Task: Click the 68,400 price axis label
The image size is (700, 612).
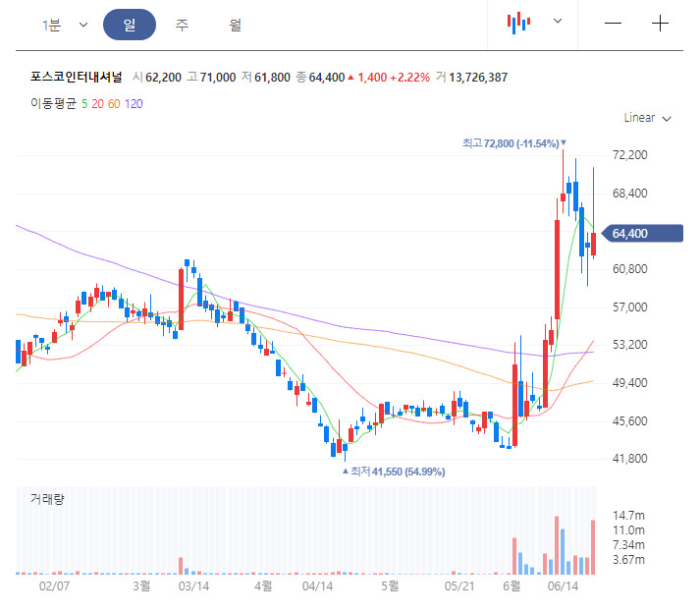Action: pyautogui.click(x=630, y=194)
